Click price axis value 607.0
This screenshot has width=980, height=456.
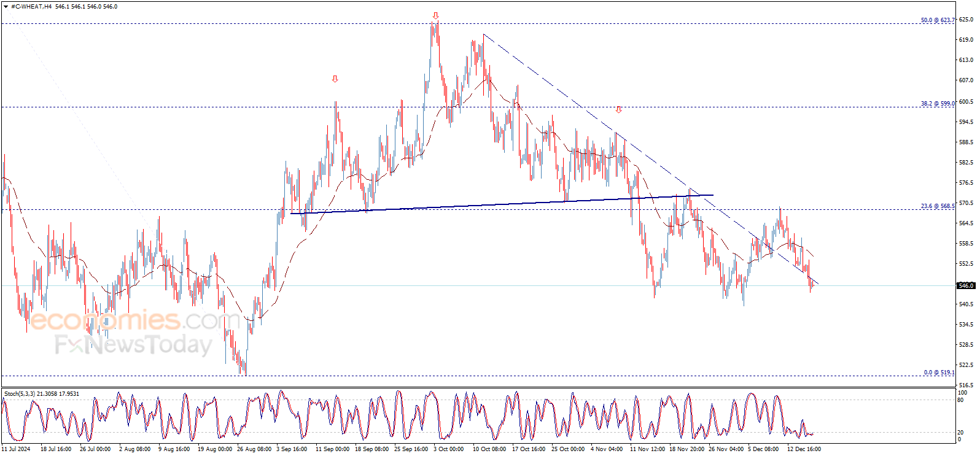click(x=966, y=80)
